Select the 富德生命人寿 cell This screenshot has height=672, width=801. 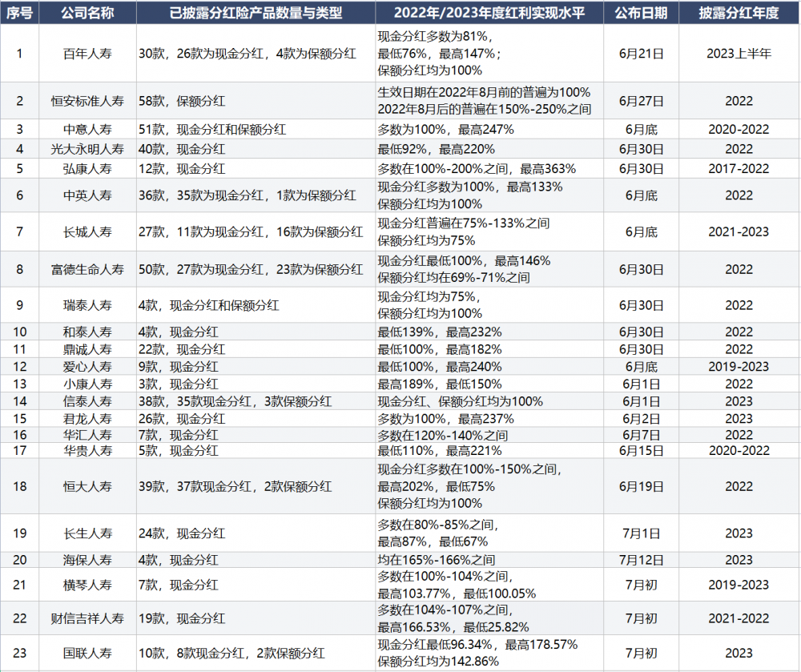tap(87, 269)
